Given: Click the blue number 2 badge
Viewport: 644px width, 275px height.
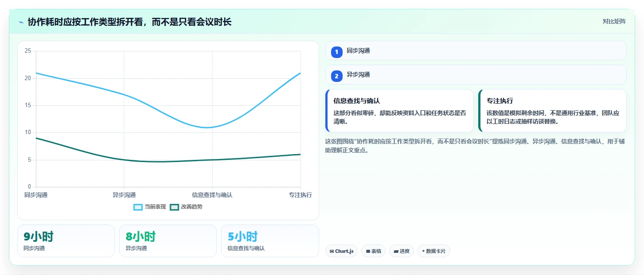Looking at the screenshot, I should click(336, 76).
